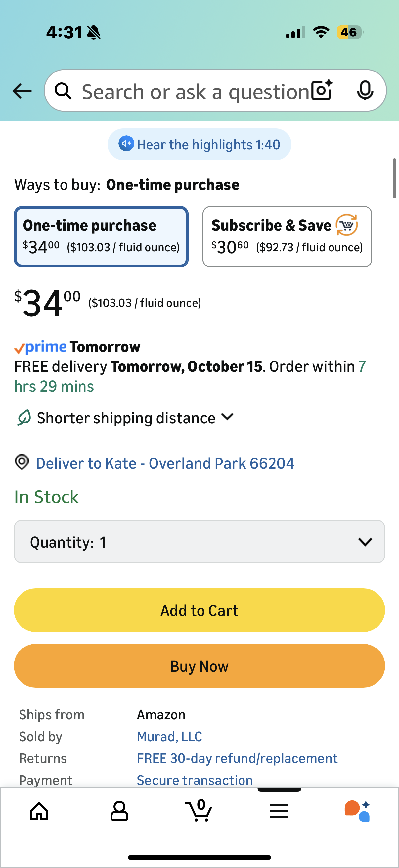Image resolution: width=399 pixels, height=868 pixels.
Task: Launch the Rufus AI assistant icon
Action: (x=357, y=811)
